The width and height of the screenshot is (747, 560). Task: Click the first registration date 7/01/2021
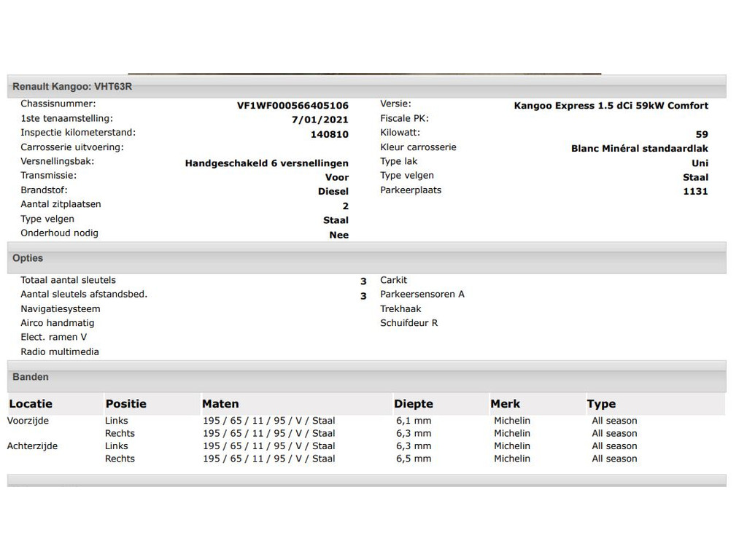pos(320,120)
